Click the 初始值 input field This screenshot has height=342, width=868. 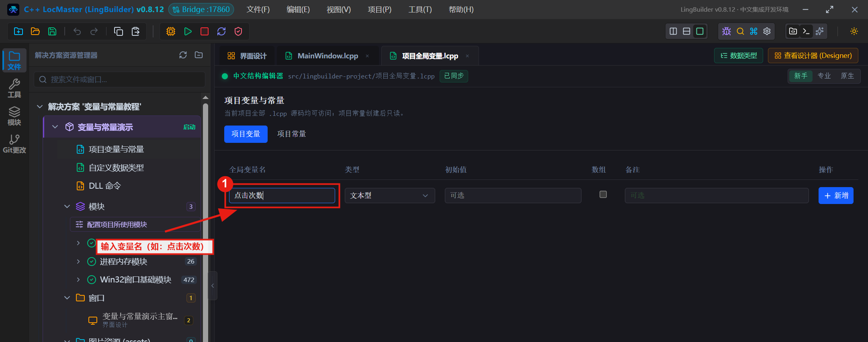(513, 196)
